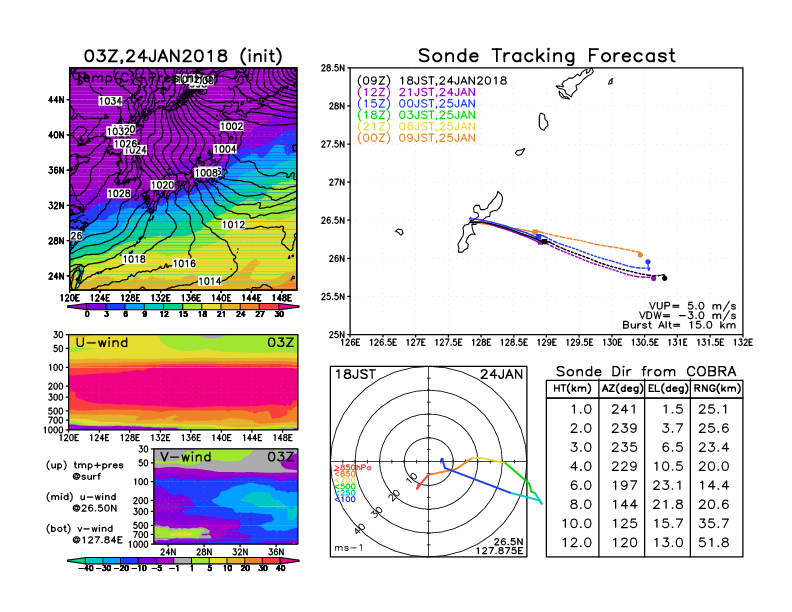Click the 1016 isobar label on the map
This screenshot has width=792, height=612.
coord(184,264)
